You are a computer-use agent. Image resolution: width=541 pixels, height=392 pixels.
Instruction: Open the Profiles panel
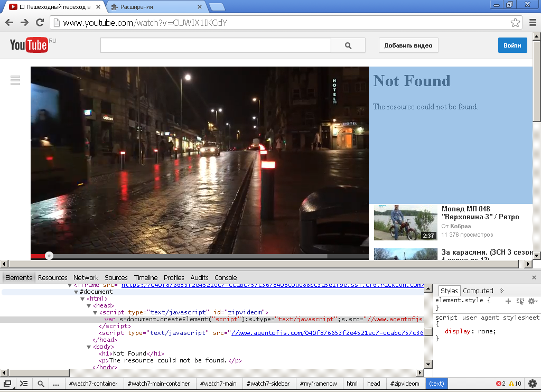(x=174, y=277)
